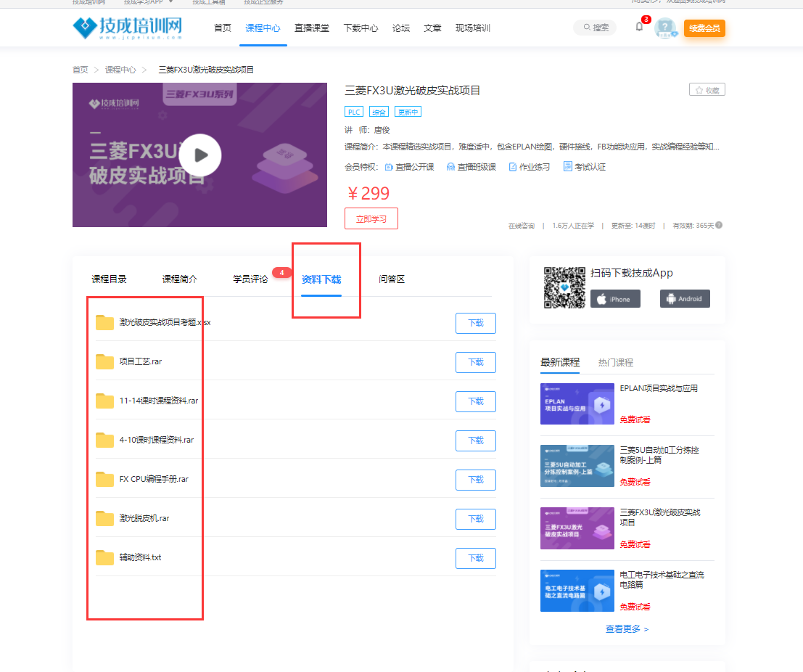Click the PLC course tag

[x=354, y=112]
